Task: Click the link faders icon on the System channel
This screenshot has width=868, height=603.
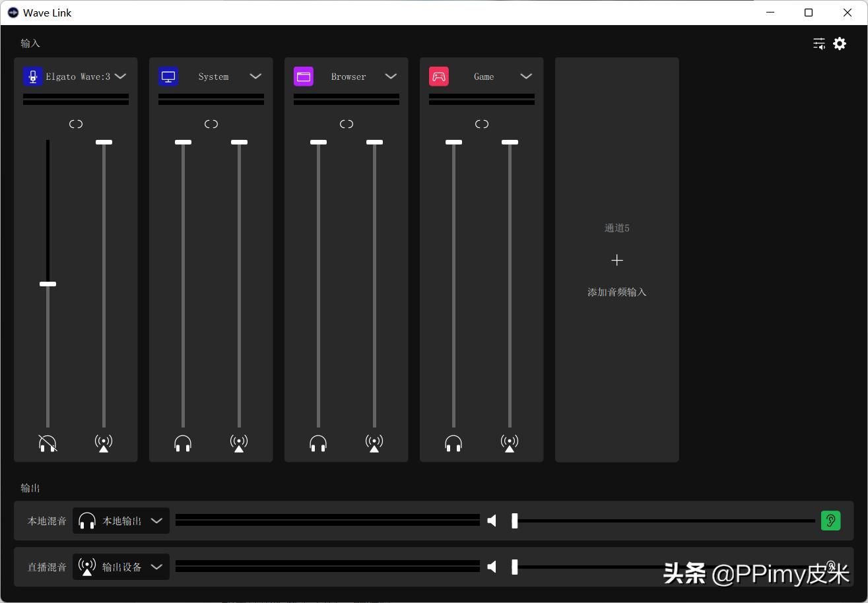Action: (x=211, y=123)
